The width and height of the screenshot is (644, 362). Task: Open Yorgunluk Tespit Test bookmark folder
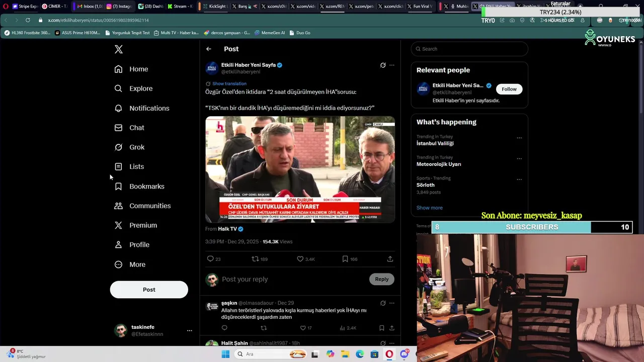[x=128, y=33]
